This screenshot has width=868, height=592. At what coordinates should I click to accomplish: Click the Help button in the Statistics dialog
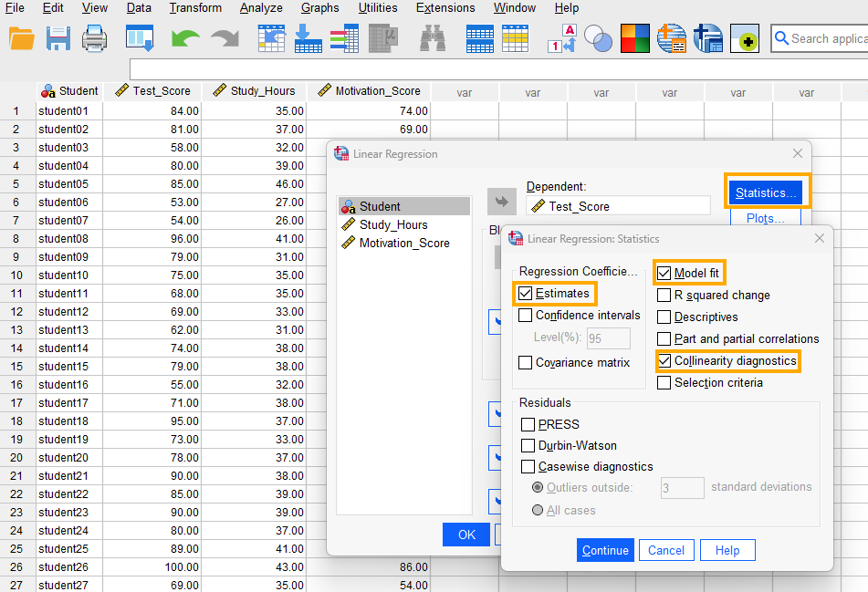click(x=727, y=550)
